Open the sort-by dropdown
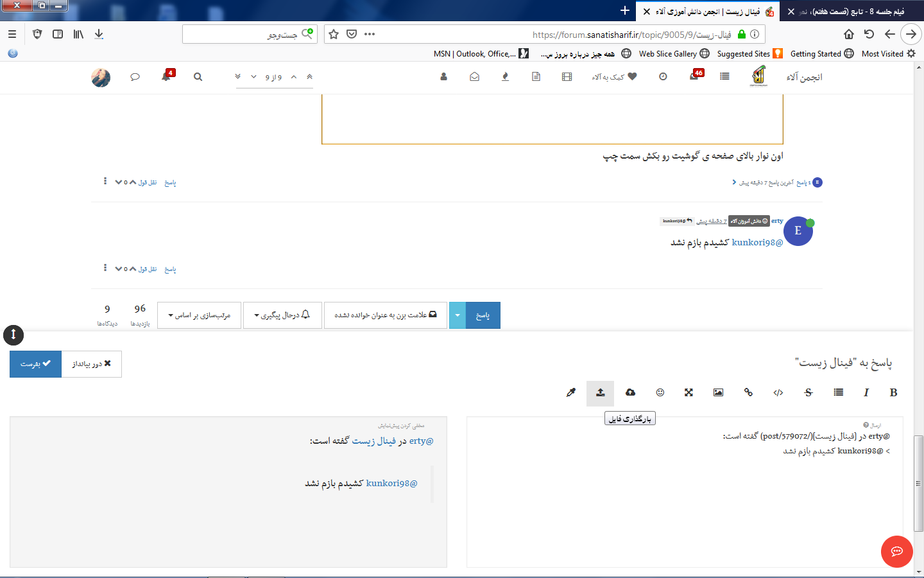 coord(199,315)
